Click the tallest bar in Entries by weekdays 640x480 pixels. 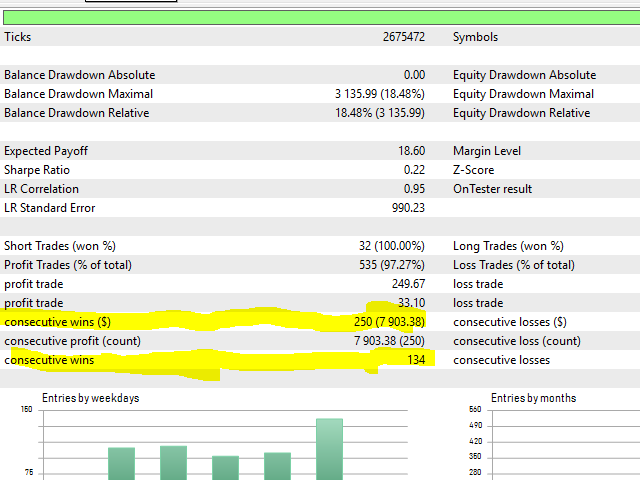coord(329,449)
